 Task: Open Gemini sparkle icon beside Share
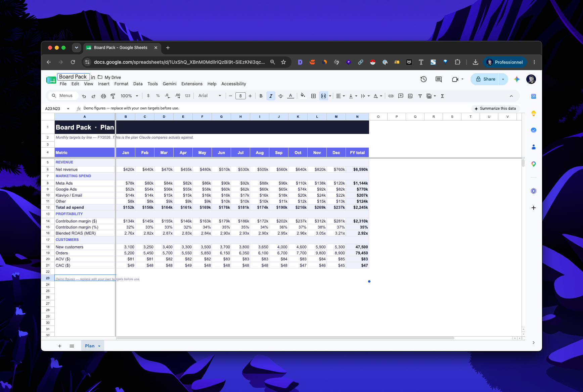[x=517, y=79]
